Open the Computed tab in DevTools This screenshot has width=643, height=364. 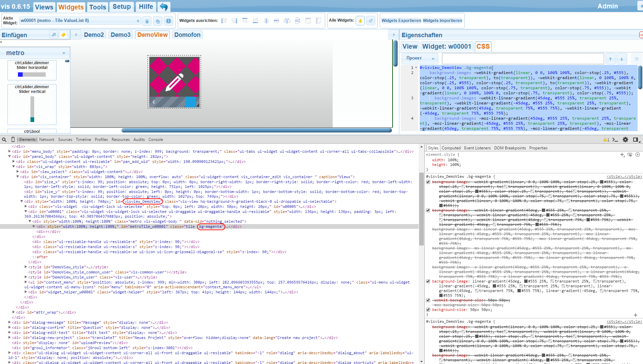[451, 148]
